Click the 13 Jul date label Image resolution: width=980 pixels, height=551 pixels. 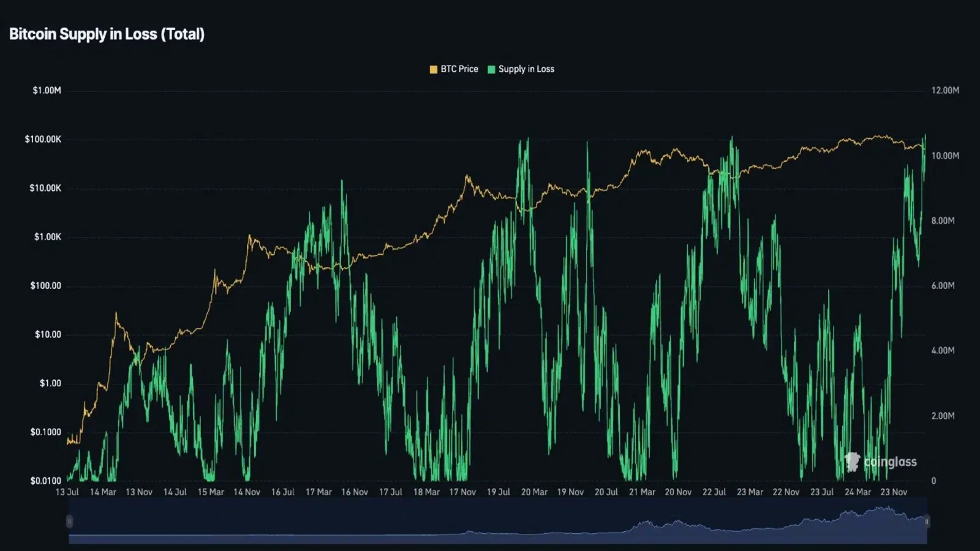click(x=67, y=492)
